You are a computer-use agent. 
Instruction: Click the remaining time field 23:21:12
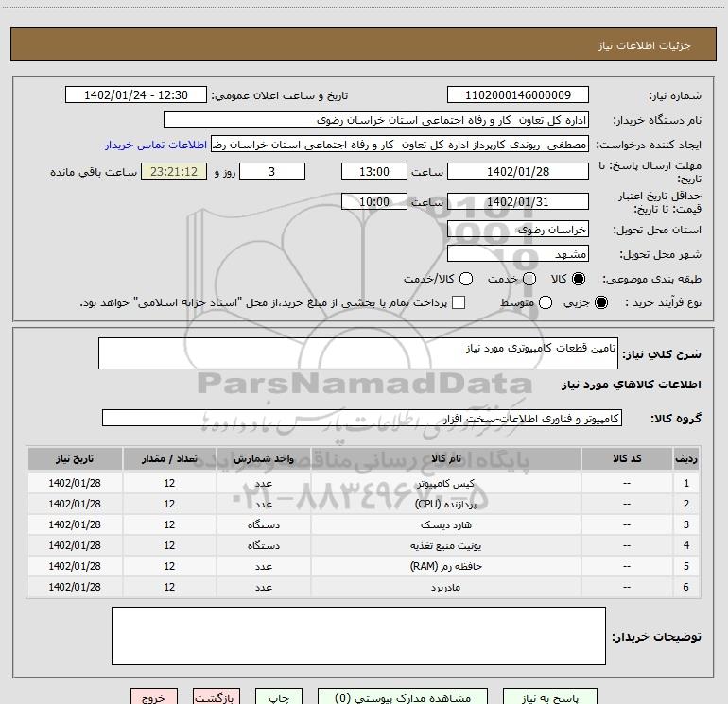coord(174,171)
